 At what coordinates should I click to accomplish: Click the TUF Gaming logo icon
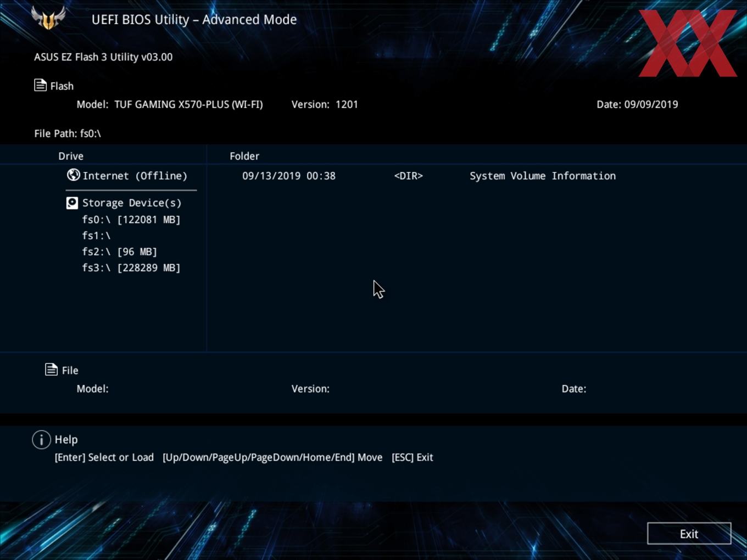pyautogui.click(x=49, y=18)
